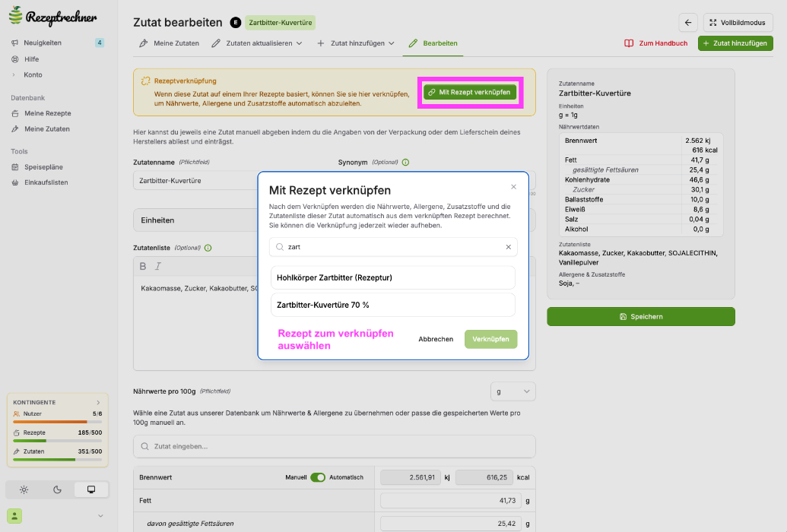Open the Meine Zutaten tab
Viewport: 787px width, 532px height.
click(169, 43)
